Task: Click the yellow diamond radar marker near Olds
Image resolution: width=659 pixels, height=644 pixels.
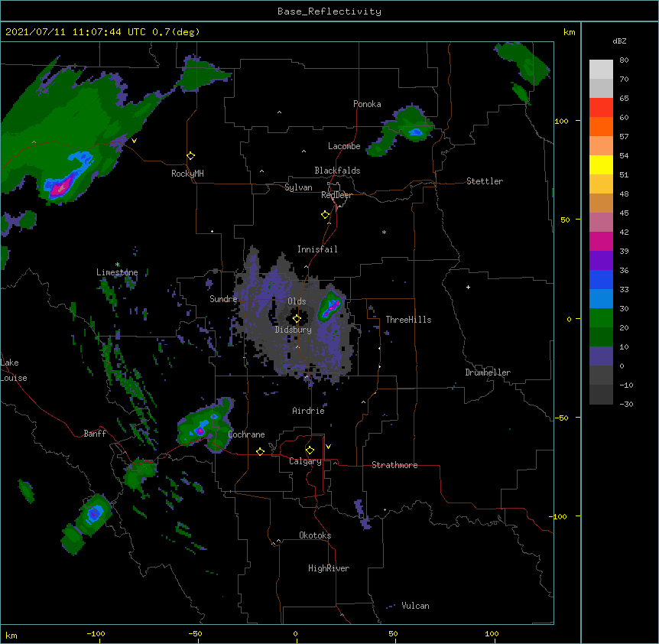Action: (x=297, y=319)
